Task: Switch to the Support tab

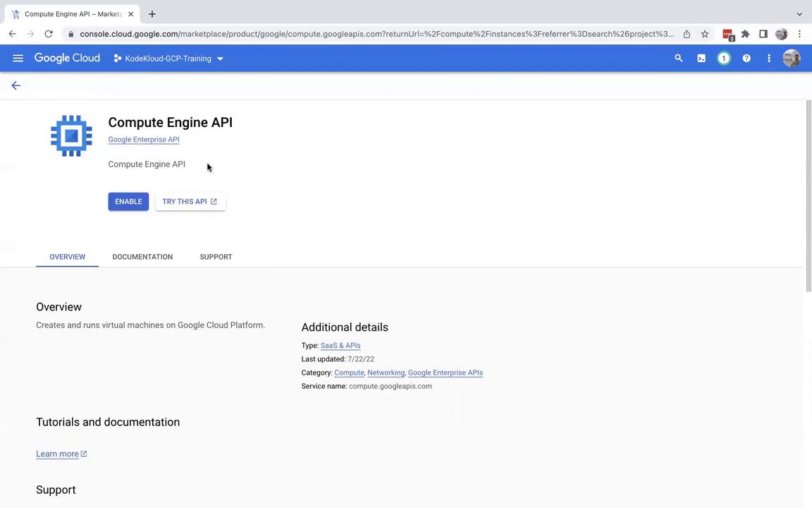Action: click(216, 257)
